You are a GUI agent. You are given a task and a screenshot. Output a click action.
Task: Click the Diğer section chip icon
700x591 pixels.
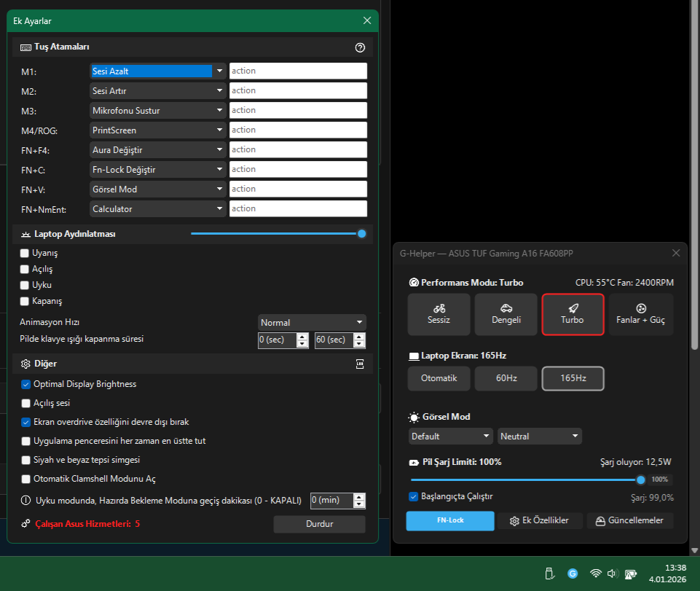click(360, 364)
